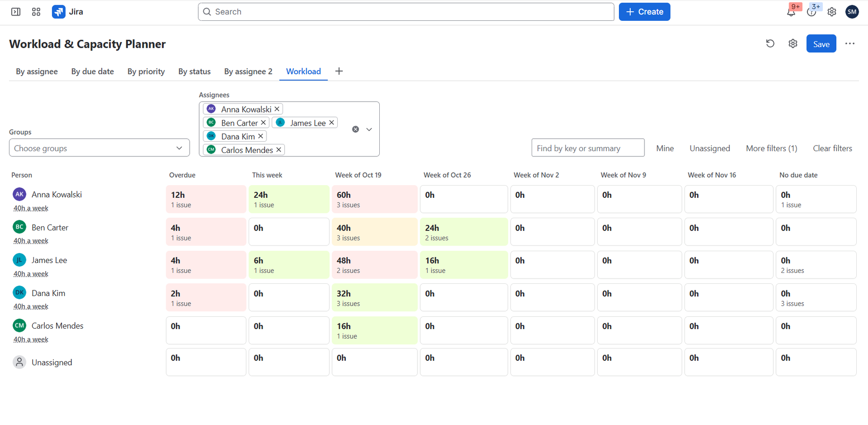Screen dimensions: 868x425
Task: Click the Create button
Action: (x=644, y=12)
